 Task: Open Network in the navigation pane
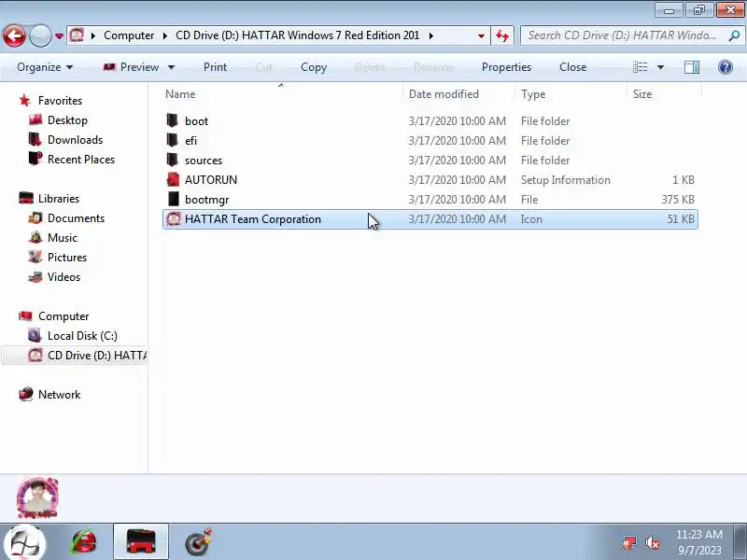tap(59, 394)
